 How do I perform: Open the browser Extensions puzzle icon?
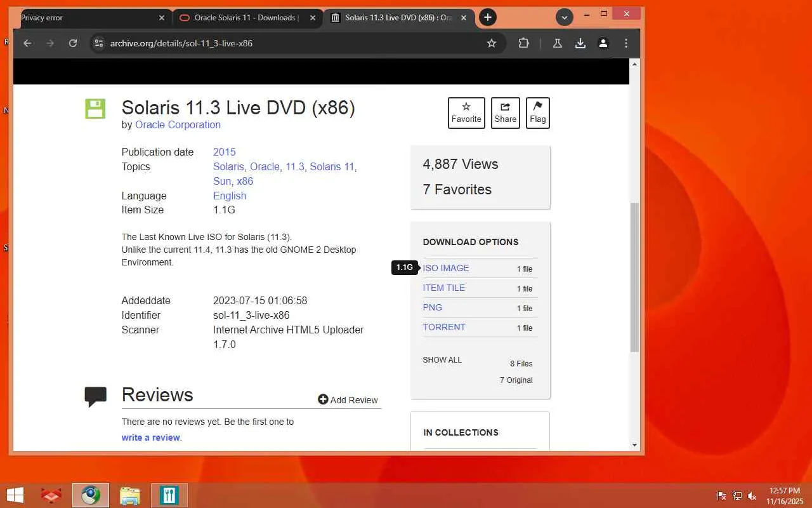(x=523, y=43)
